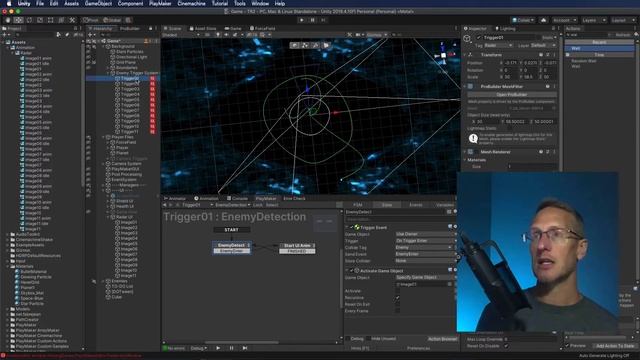This screenshot has height=360, width=640.
Task: Select the Scale tool in toolbar
Action: 40,20
